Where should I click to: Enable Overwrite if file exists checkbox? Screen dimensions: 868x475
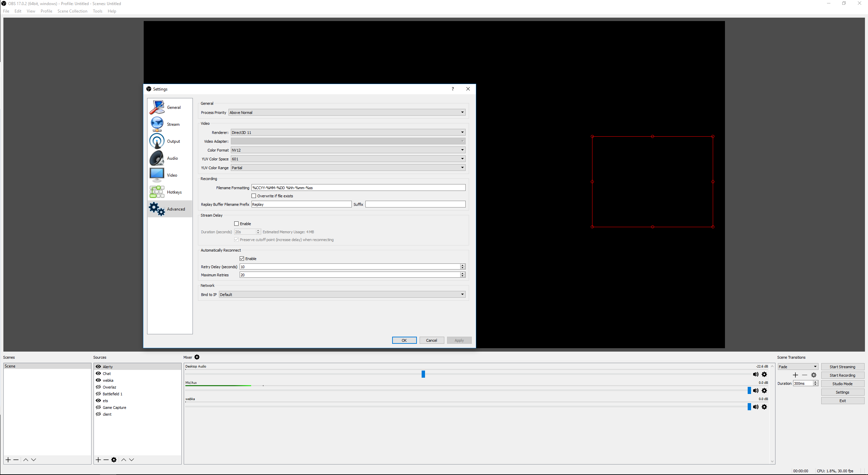[254, 196]
